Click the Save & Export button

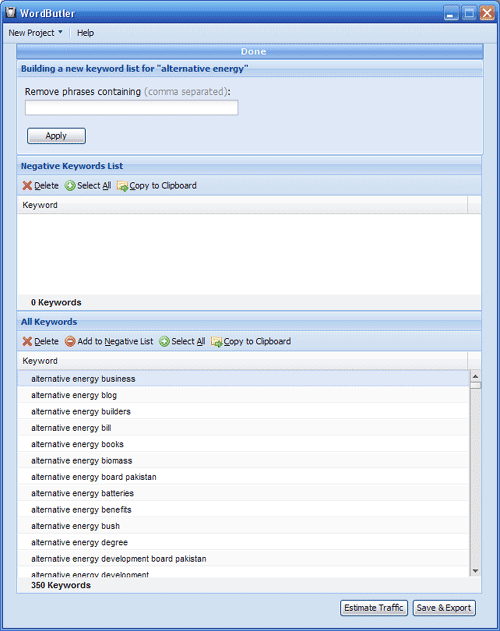444,608
